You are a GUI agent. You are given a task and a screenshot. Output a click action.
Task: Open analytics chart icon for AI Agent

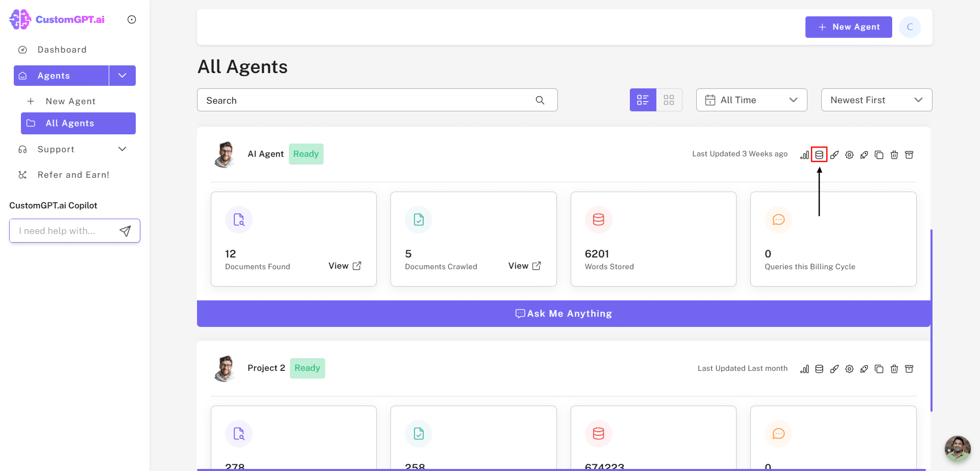804,155
